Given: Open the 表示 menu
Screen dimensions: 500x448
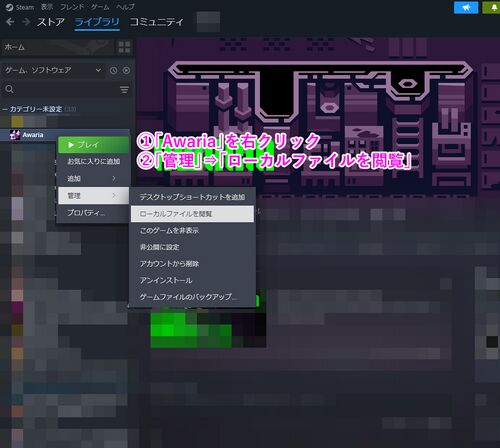Looking at the screenshot, I should tap(47, 7).
